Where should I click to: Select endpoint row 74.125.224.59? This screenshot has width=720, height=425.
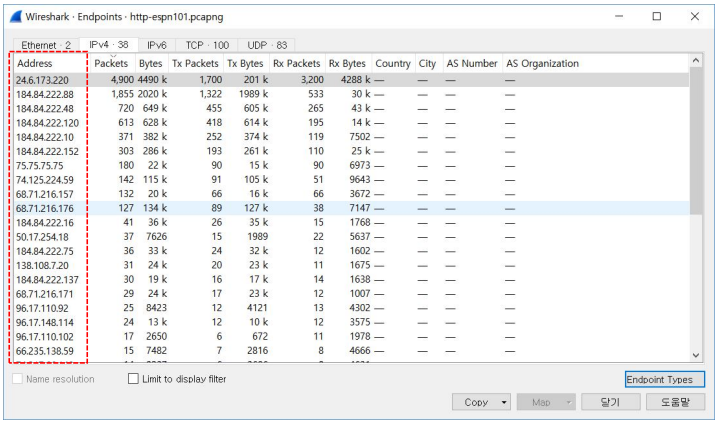coord(351,179)
